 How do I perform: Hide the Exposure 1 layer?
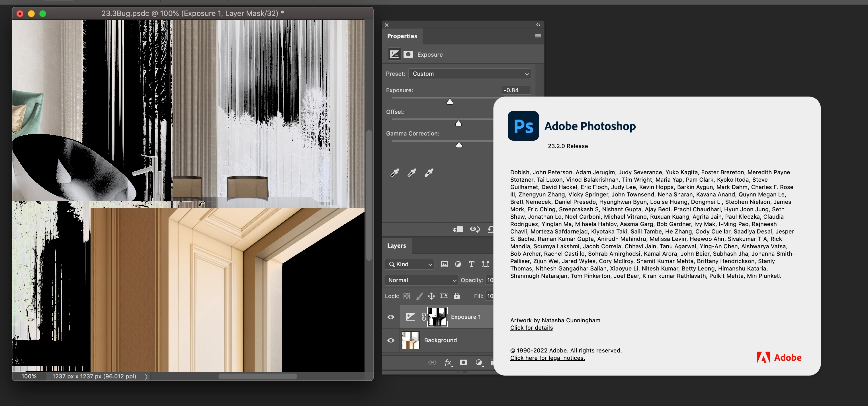pyautogui.click(x=390, y=317)
